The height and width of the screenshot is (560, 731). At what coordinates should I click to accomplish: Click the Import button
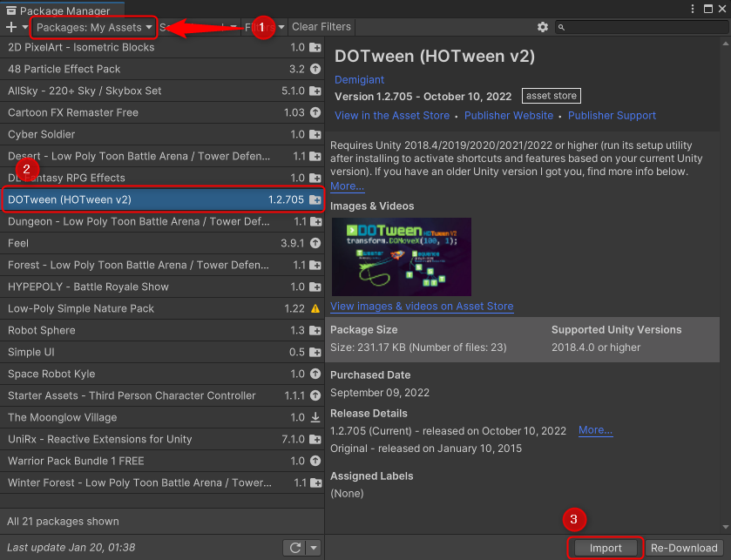(606, 548)
